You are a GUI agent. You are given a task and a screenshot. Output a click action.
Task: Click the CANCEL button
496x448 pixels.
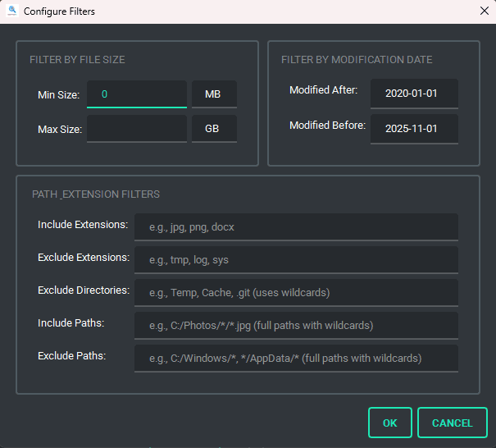coord(453,423)
